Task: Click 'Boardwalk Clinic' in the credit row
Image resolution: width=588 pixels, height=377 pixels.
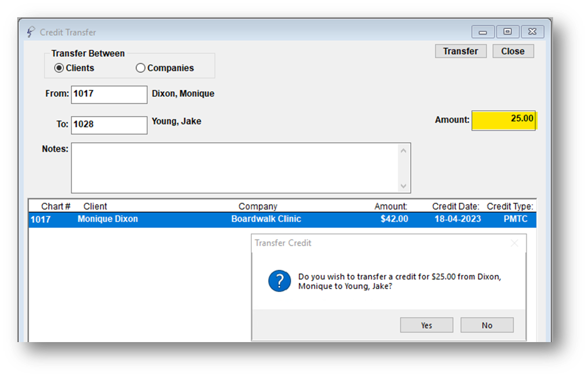Action: tap(266, 219)
